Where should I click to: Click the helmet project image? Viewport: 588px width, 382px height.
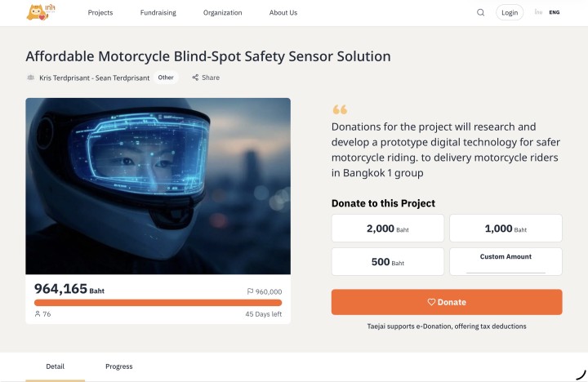tap(158, 186)
